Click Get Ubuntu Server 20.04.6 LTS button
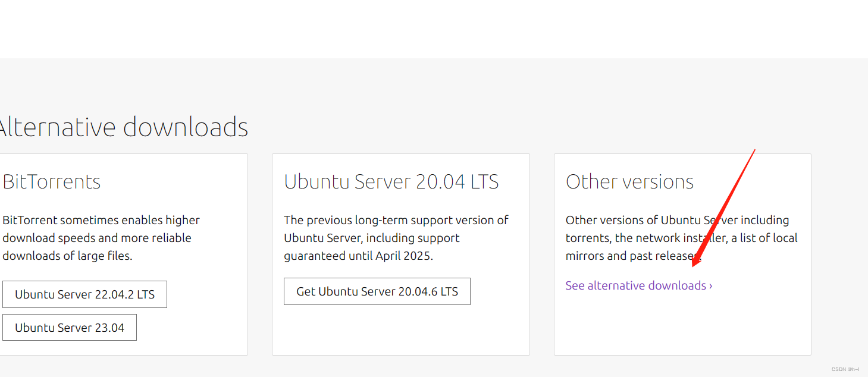868x377 pixels. (x=377, y=291)
